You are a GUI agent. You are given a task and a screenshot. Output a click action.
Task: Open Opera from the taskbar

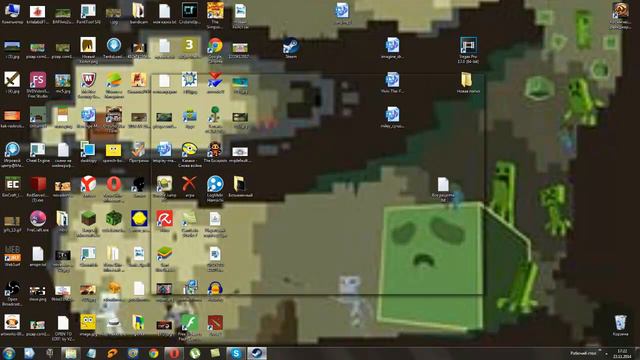[x=174, y=353]
